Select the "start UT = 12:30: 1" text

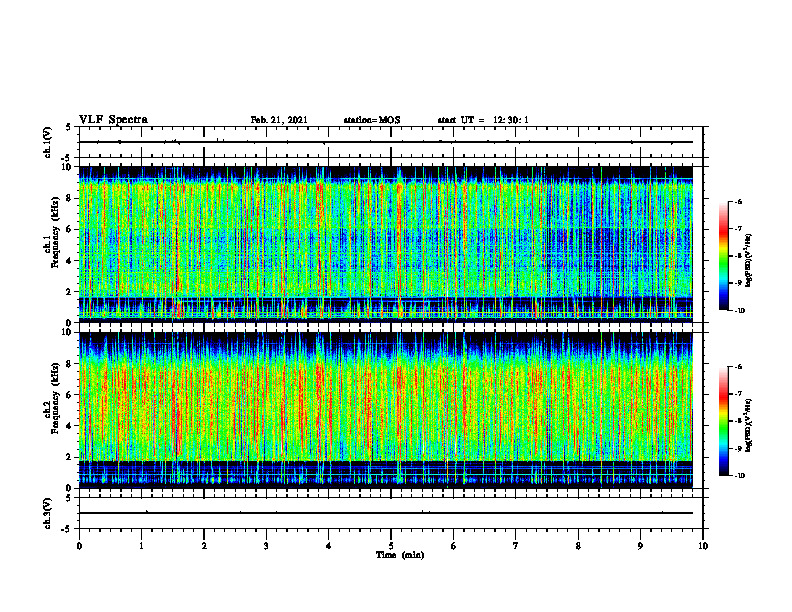click(x=483, y=120)
